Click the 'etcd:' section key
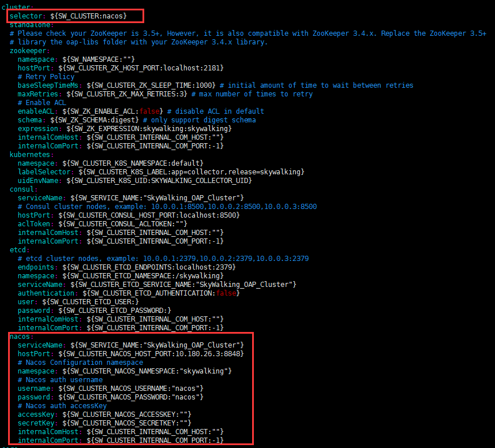Image resolution: width=495 pixels, height=448 pixels. 20,249
